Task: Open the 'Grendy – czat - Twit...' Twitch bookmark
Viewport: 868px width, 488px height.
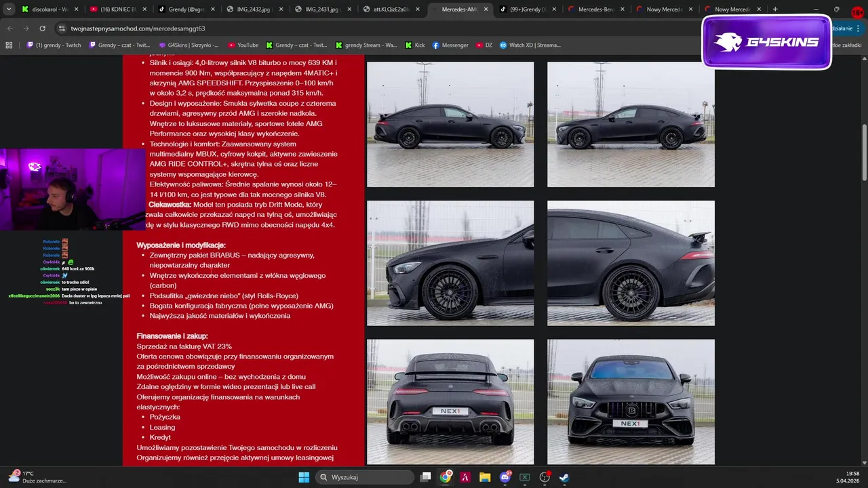Action: coord(119,45)
